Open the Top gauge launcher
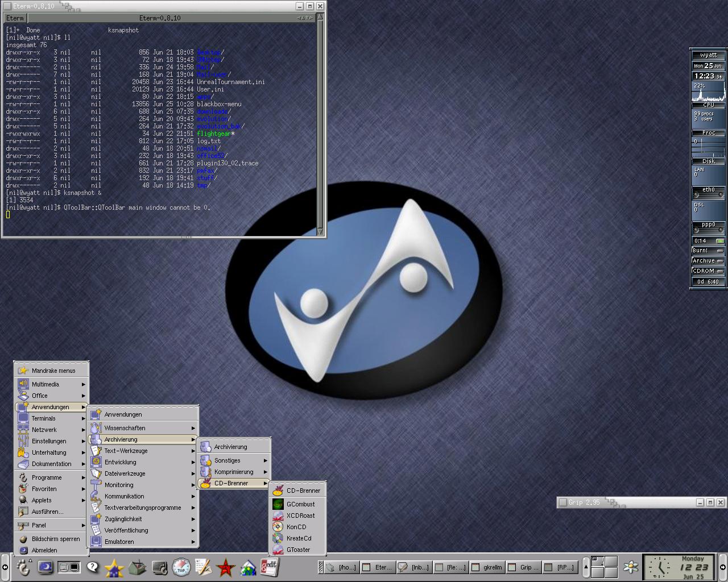This screenshot has height=582, width=728. pyautogui.click(x=181, y=567)
